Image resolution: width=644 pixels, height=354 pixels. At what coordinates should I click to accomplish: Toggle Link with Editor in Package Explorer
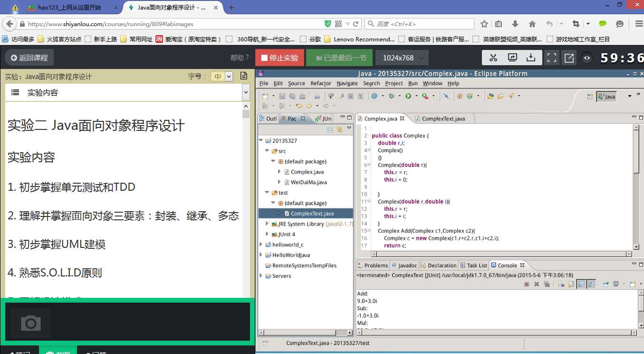(339, 129)
